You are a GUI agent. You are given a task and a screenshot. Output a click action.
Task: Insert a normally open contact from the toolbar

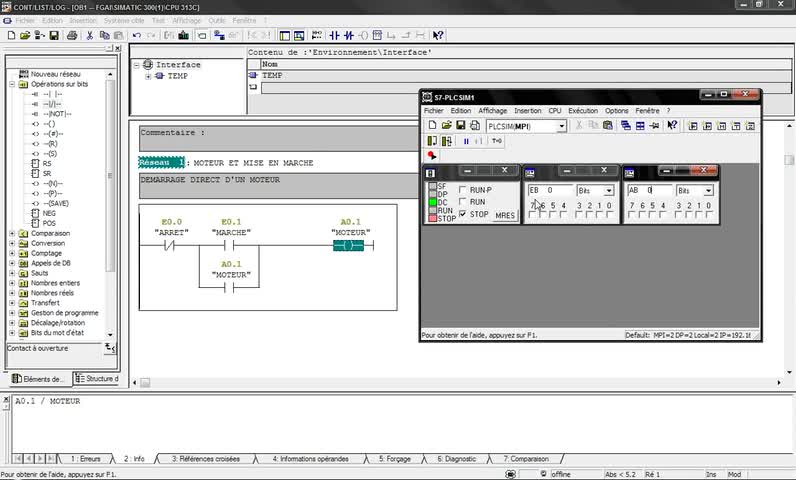(334, 35)
